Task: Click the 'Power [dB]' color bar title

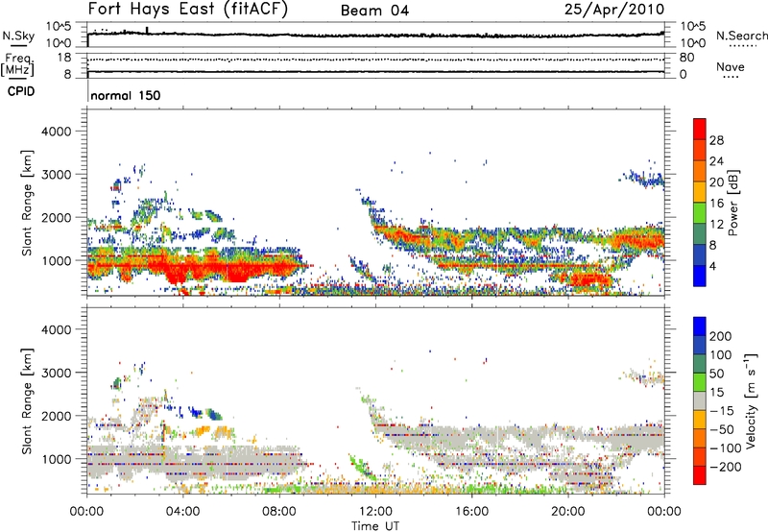Action: (733, 203)
